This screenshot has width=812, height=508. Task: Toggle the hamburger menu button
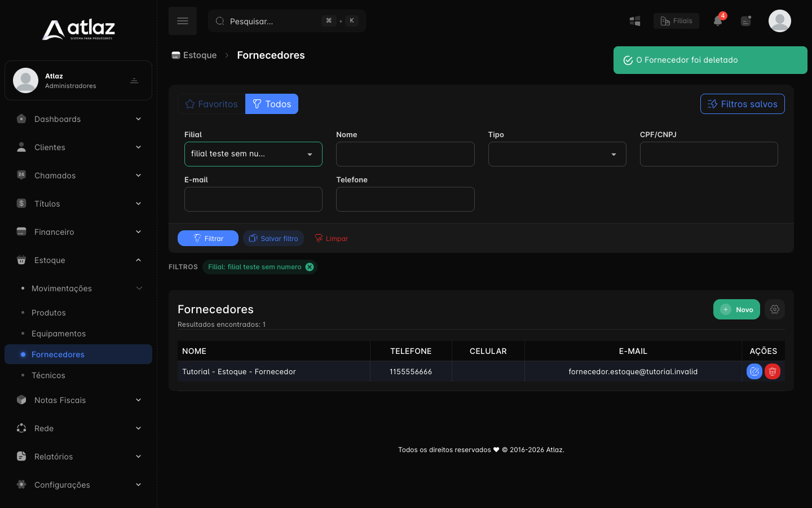tap(183, 21)
